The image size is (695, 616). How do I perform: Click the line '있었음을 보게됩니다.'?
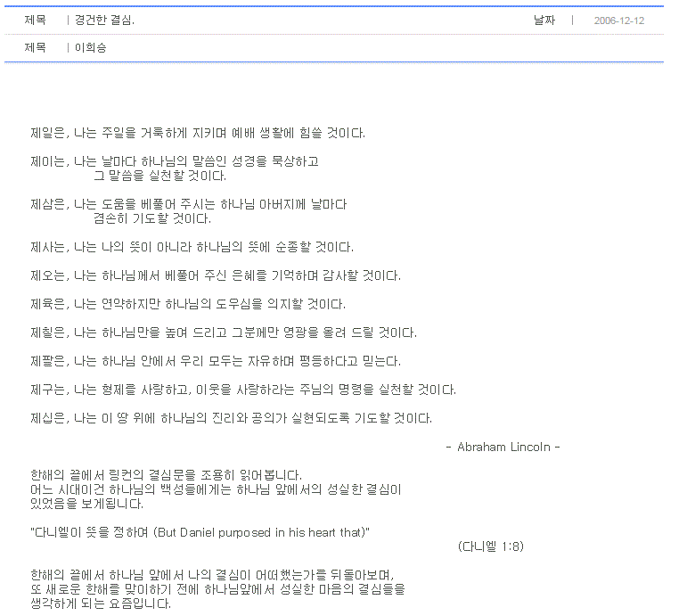[87, 504]
